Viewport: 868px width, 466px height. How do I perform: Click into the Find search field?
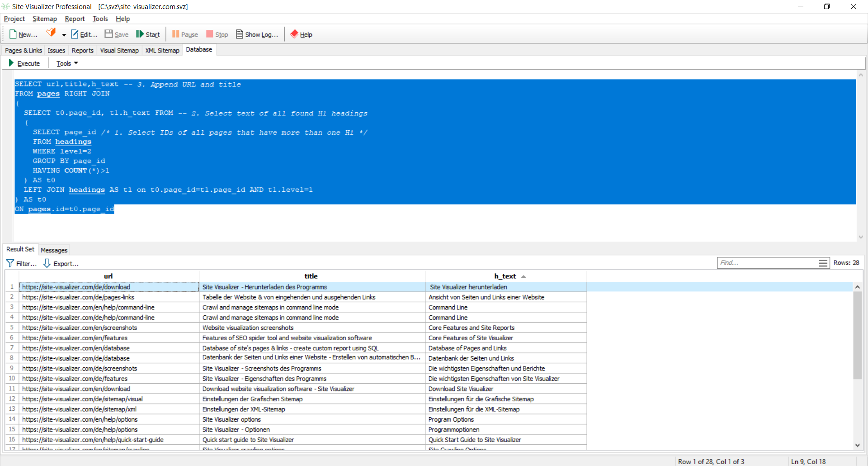pos(767,263)
